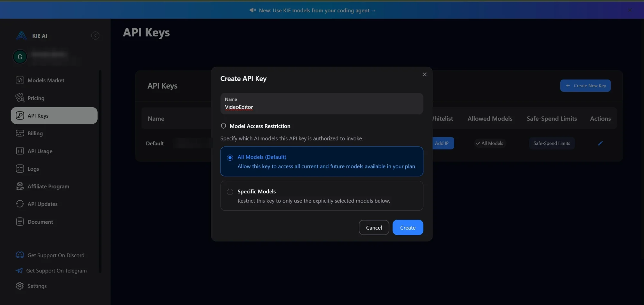Open Safe-Spend Limits for the Default key
The height and width of the screenshot is (305, 644).
coord(552,143)
